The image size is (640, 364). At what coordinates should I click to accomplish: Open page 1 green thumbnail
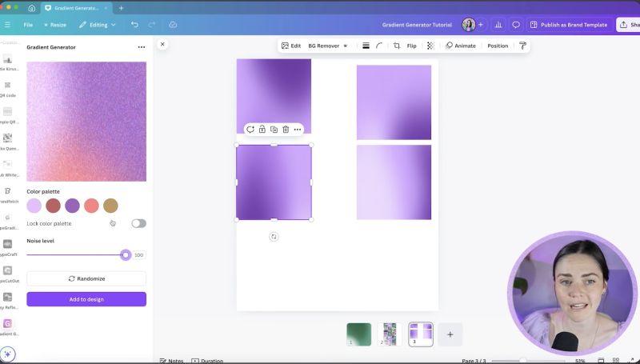(358, 334)
